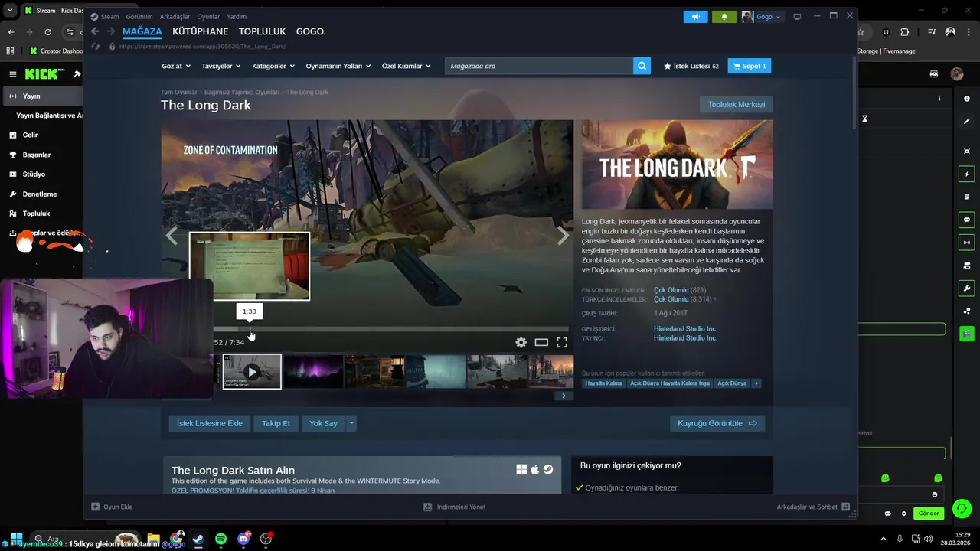Expand the Oynamanın Yolları dropdown

point(338,66)
